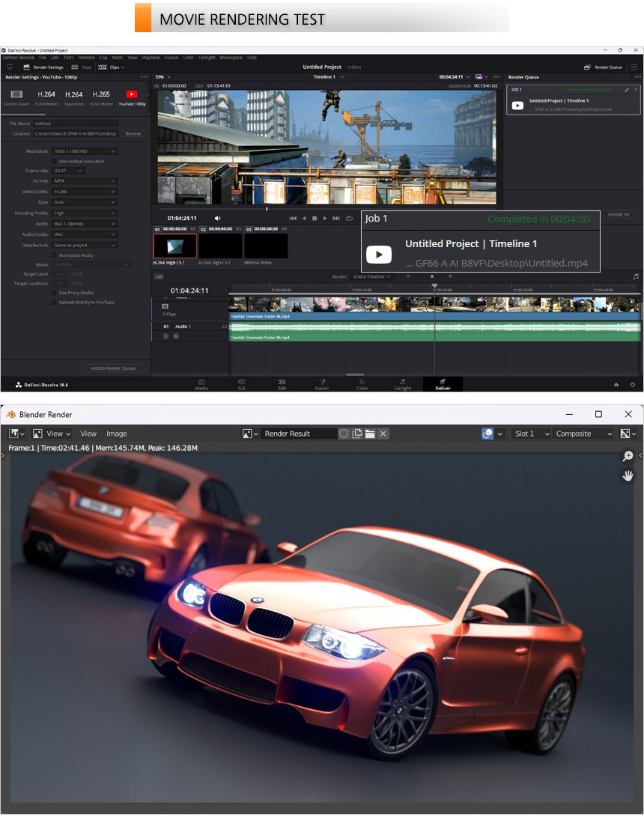Open the Clips dropdown in toolbar

coord(112,67)
